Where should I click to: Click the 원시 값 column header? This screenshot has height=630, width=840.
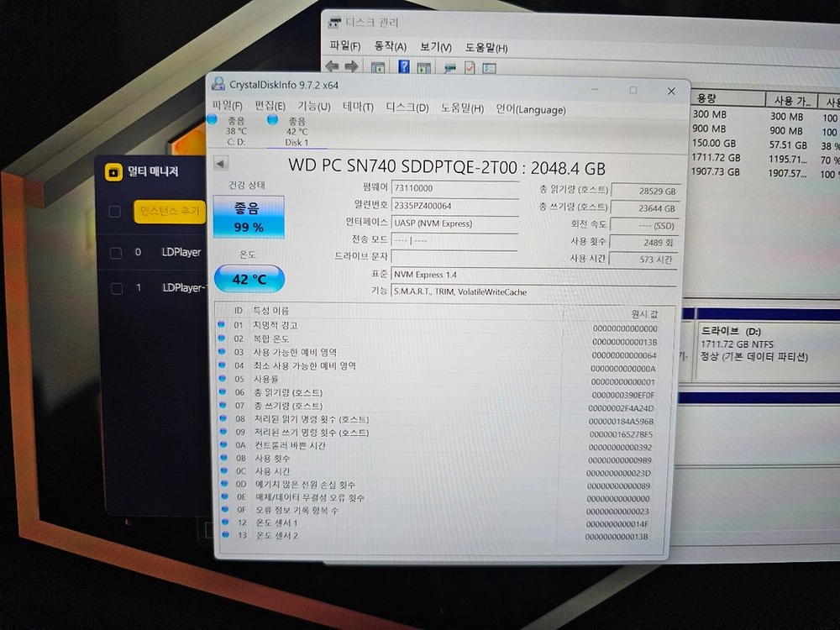point(644,314)
